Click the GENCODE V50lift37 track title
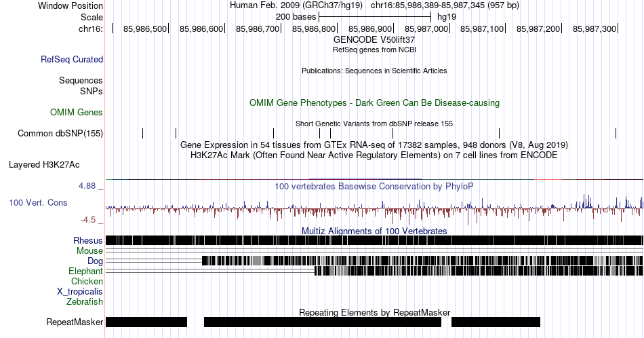 click(x=374, y=40)
